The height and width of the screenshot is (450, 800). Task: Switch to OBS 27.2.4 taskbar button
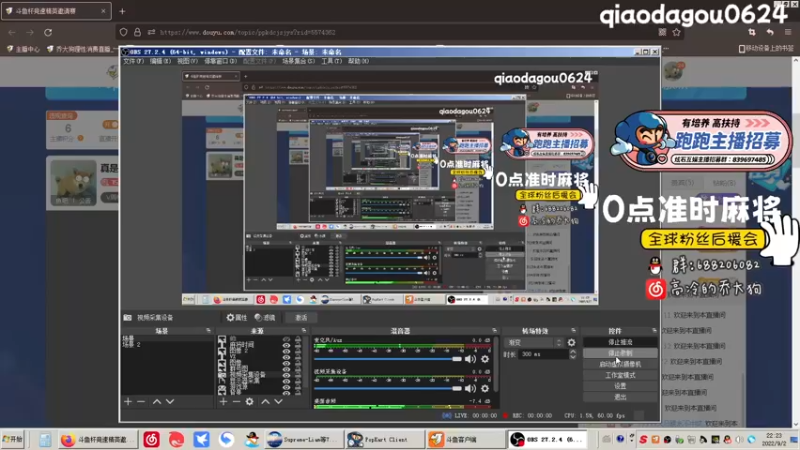[547, 439]
